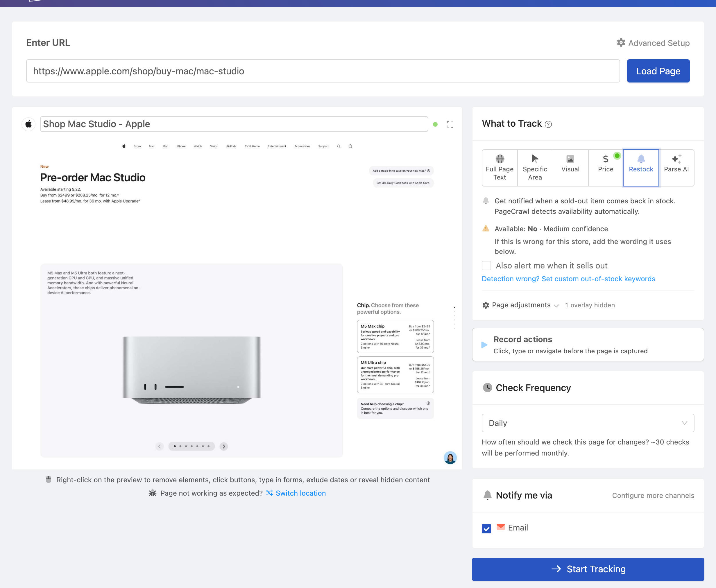Screen dimensions: 716x588
Task: Expand preview with fullscreen icon
Action: coord(450,124)
